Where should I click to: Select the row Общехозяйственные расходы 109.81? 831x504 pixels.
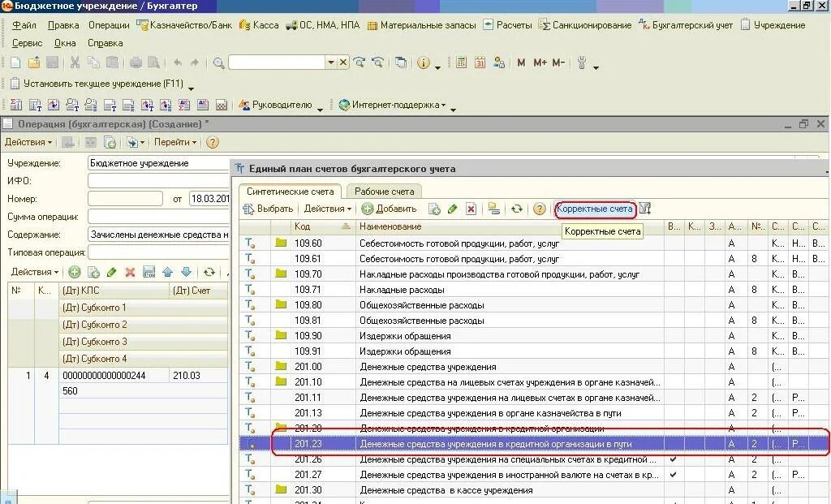tap(534, 320)
